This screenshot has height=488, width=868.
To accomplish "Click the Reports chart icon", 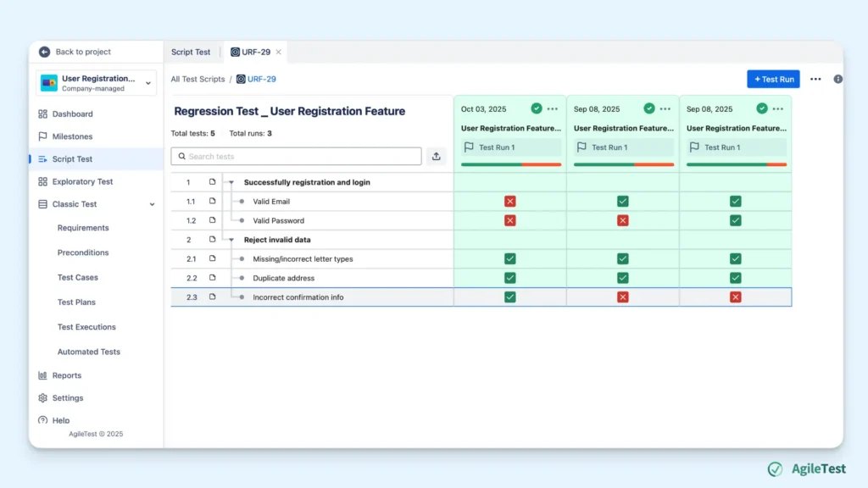I will pyautogui.click(x=42, y=375).
